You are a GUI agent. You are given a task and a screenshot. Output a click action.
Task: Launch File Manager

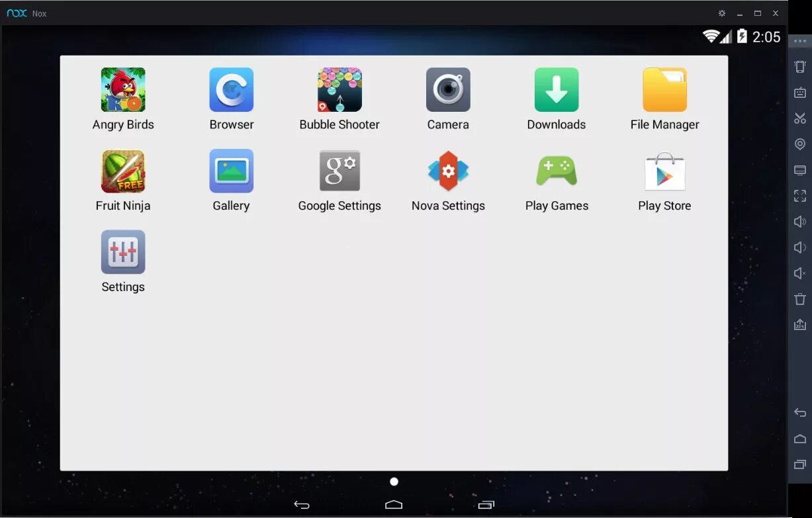(664, 90)
